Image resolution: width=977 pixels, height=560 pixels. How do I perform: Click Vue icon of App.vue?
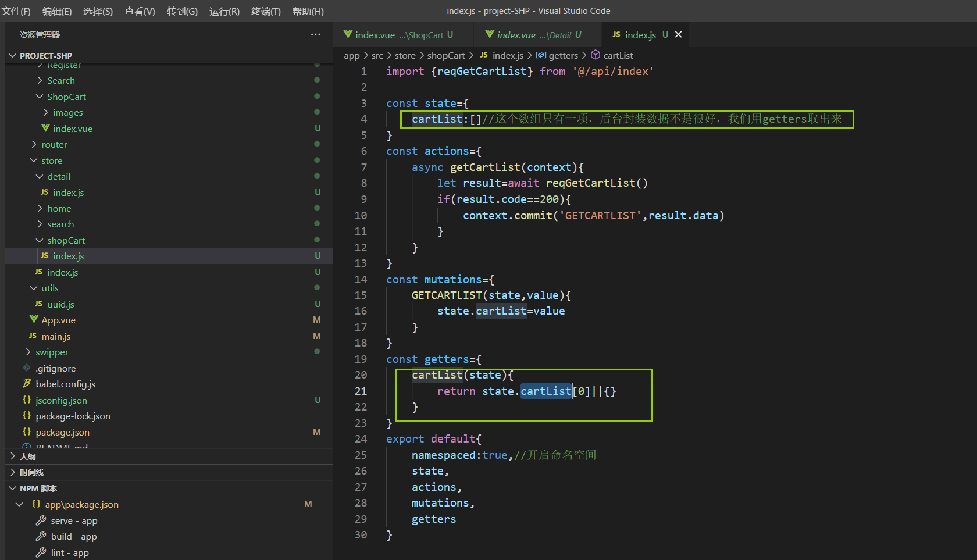point(34,320)
